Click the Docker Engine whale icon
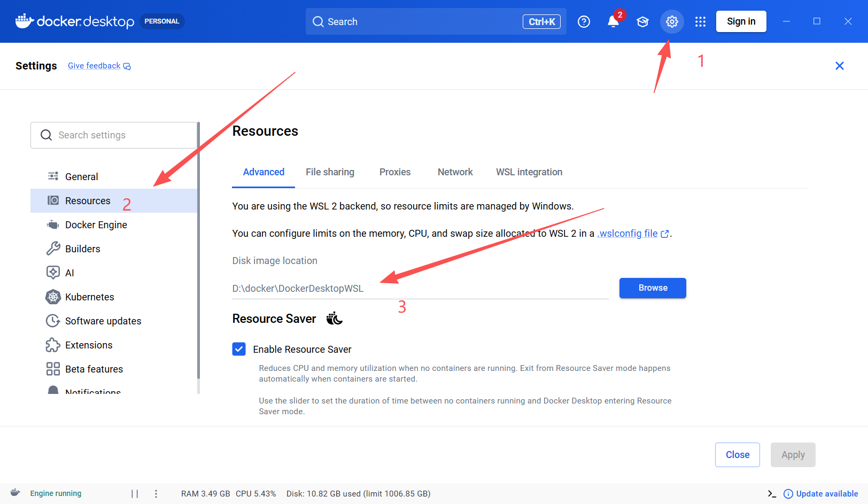Viewport: 868px width, 504px height. pyautogui.click(x=53, y=224)
